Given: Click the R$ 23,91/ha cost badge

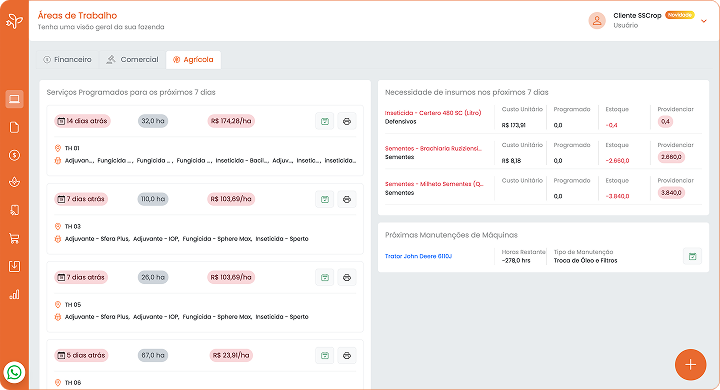Looking at the screenshot, I should [231, 356].
